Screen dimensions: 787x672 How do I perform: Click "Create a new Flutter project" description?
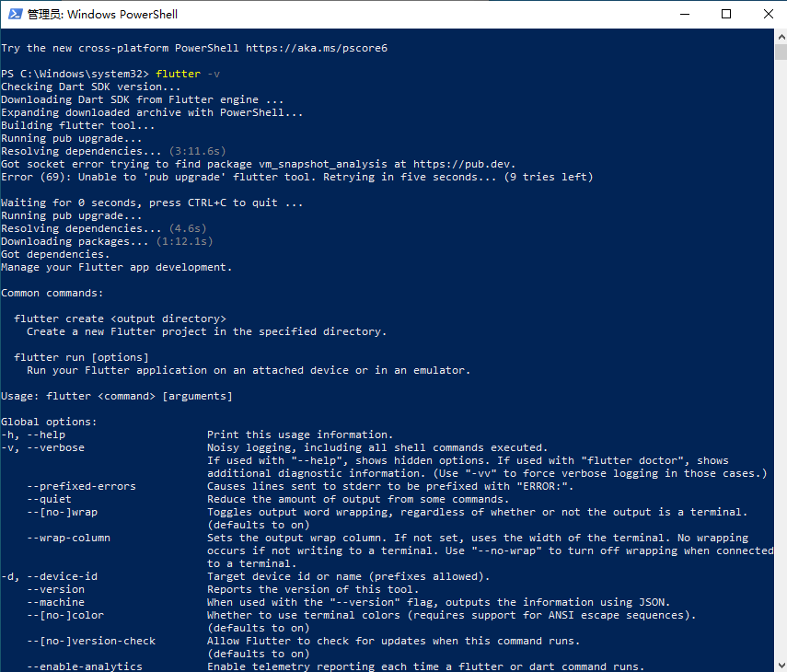coord(206,331)
